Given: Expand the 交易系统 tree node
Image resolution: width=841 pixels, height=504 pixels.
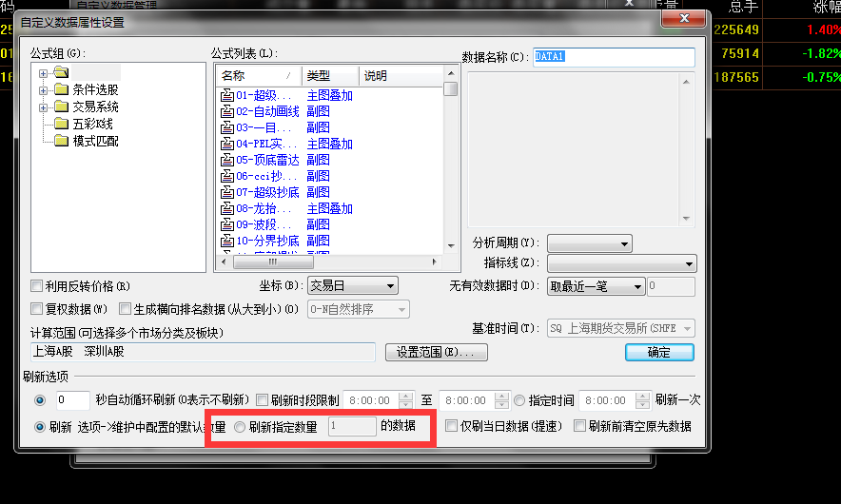Looking at the screenshot, I should [44, 107].
